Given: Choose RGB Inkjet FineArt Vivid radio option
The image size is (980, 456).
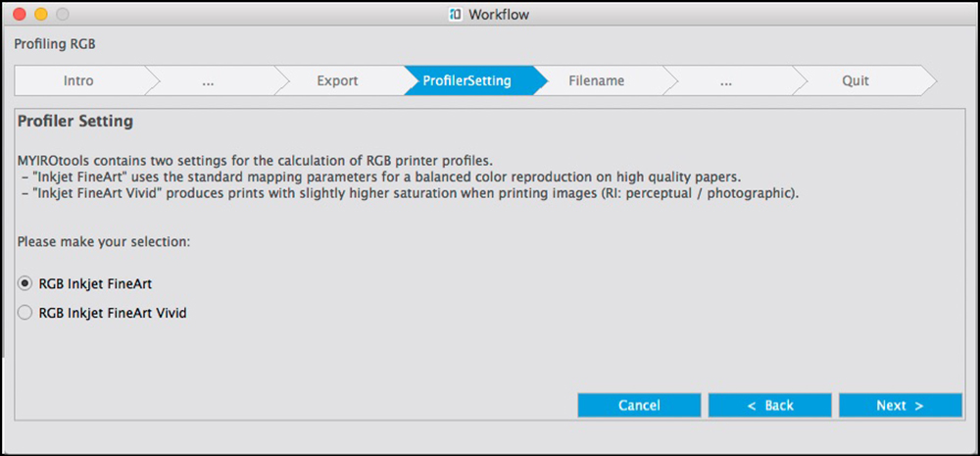Looking at the screenshot, I should 25,314.
